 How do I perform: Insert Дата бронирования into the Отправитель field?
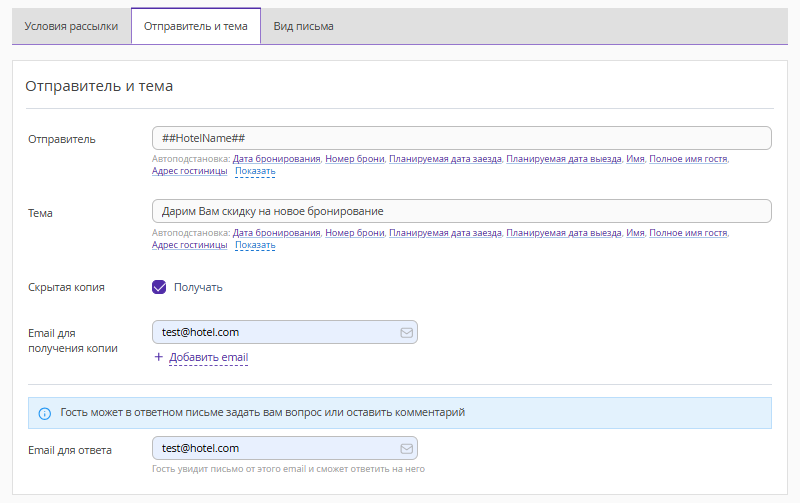[x=276, y=159]
